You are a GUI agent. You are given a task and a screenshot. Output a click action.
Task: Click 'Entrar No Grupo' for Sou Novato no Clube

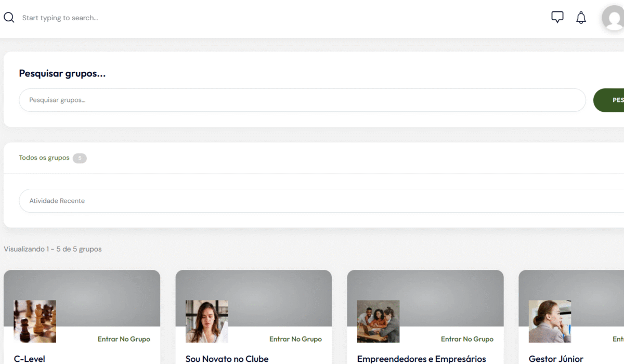click(x=295, y=339)
